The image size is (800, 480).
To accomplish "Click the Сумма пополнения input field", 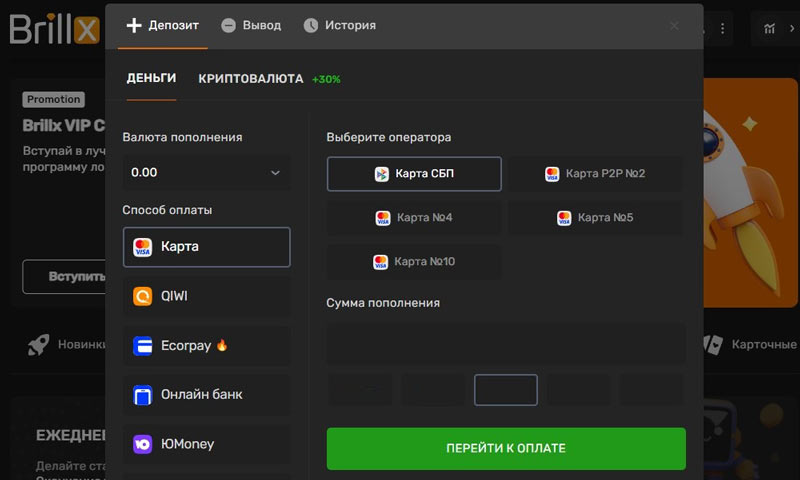I will 506,342.
